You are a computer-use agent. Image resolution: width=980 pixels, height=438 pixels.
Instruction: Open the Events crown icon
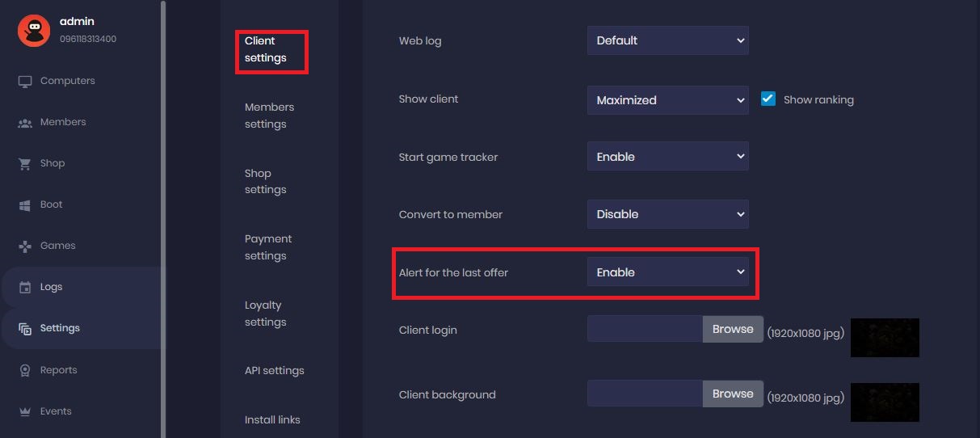coord(25,411)
